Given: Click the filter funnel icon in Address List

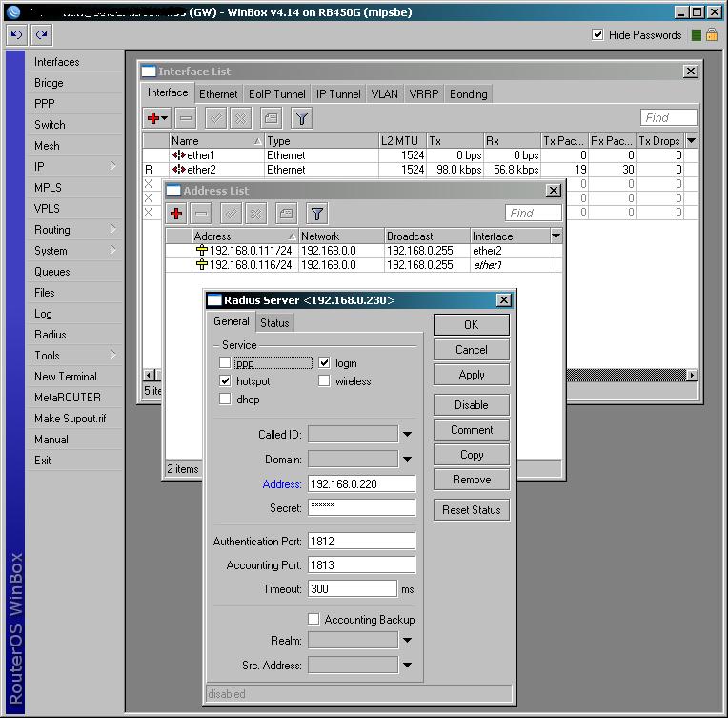Looking at the screenshot, I should click(317, 214).
